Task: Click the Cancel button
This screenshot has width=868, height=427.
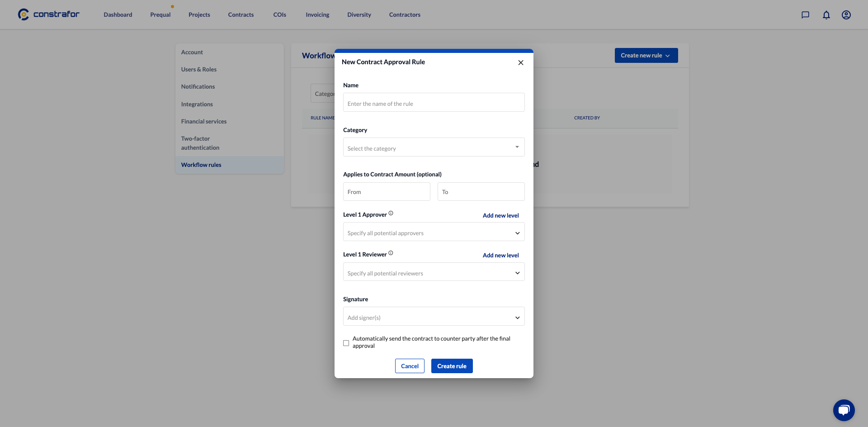Action: [410, 366]
